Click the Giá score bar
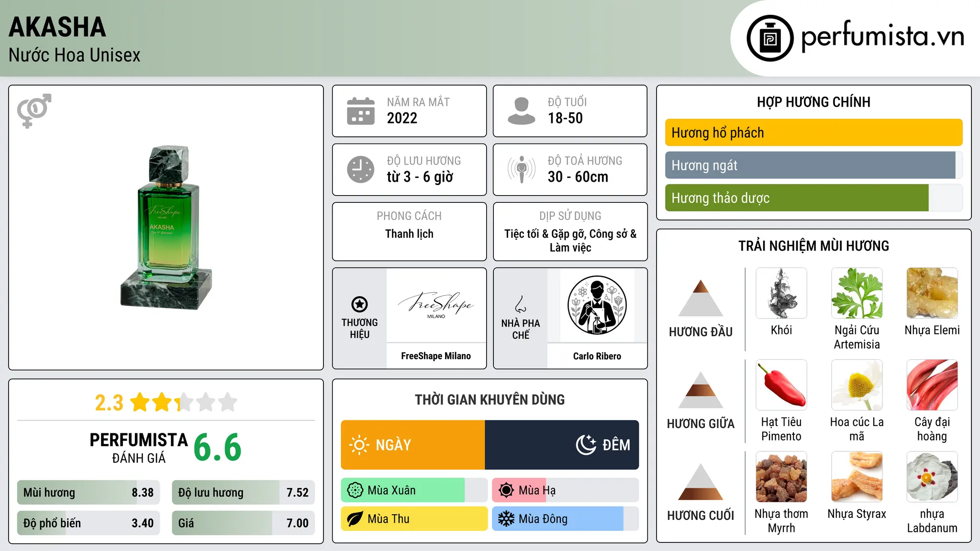 [x=243, y=523]
